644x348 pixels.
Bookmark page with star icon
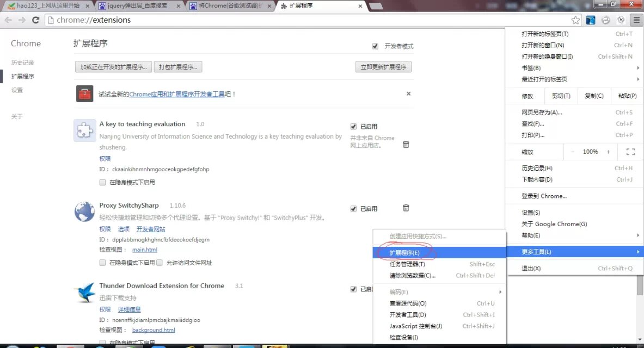[575, 20]
